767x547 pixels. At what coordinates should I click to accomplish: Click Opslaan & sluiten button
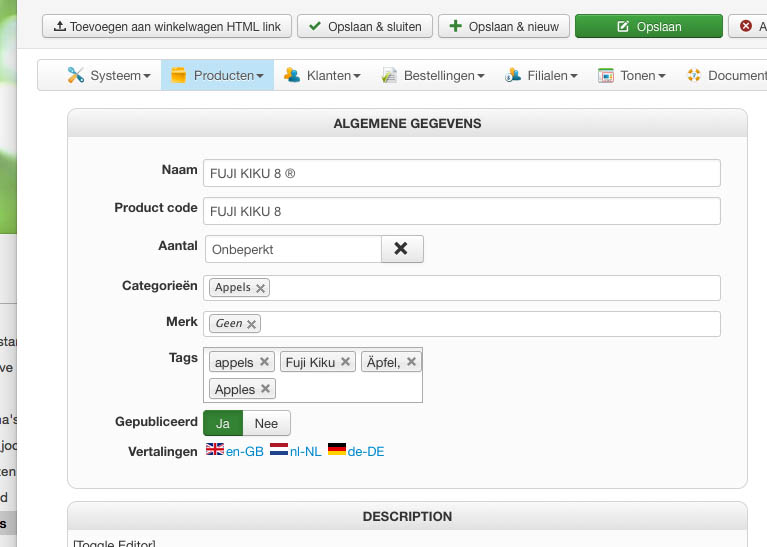[365, 26]
